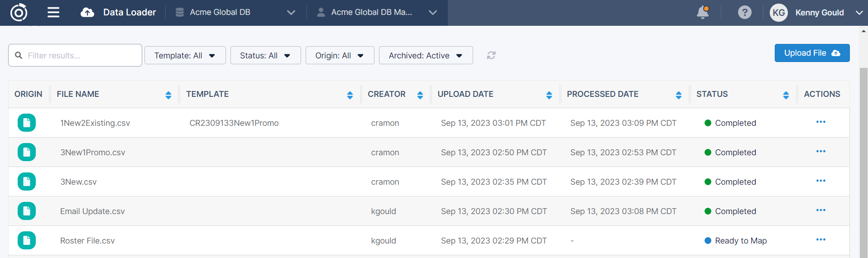Click the Upload File button
The width and height of the screenshot is (868, 258).
(x=811, y=53)
